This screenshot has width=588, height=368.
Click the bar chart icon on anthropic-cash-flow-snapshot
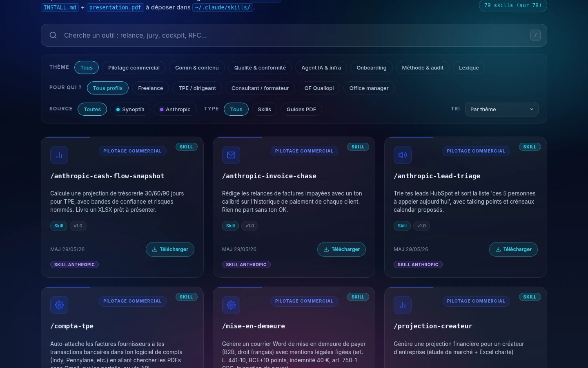[59, 155]
